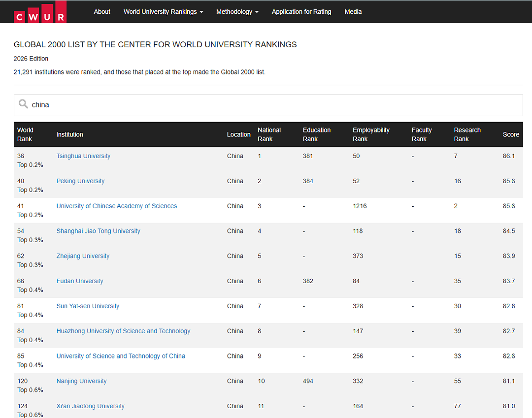Select Fudan's education rank 382

308,281
